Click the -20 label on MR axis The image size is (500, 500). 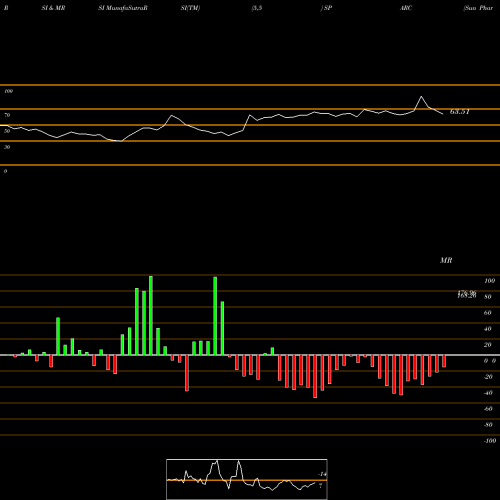(x=488, y=377)
